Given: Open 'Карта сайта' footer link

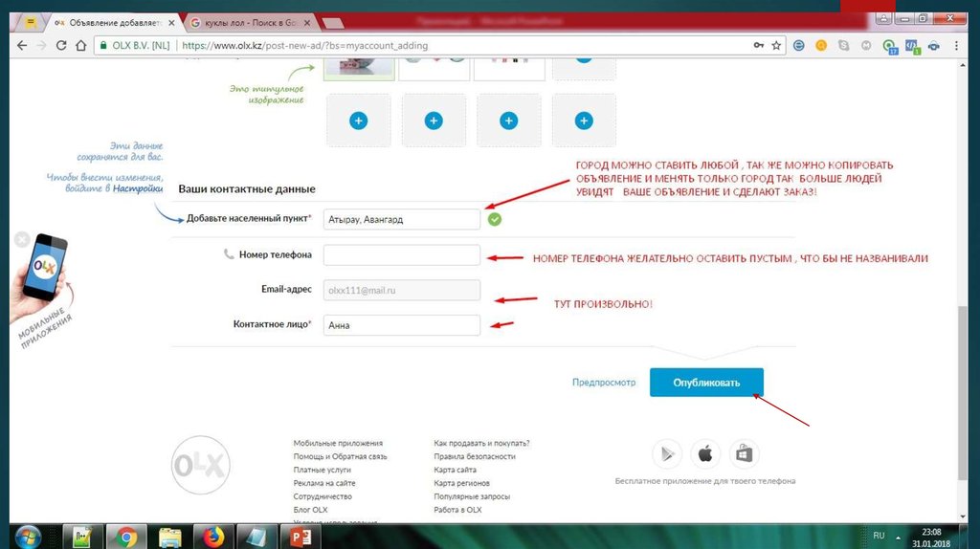Looking at the screenshot, I should [x=455, y=470].
